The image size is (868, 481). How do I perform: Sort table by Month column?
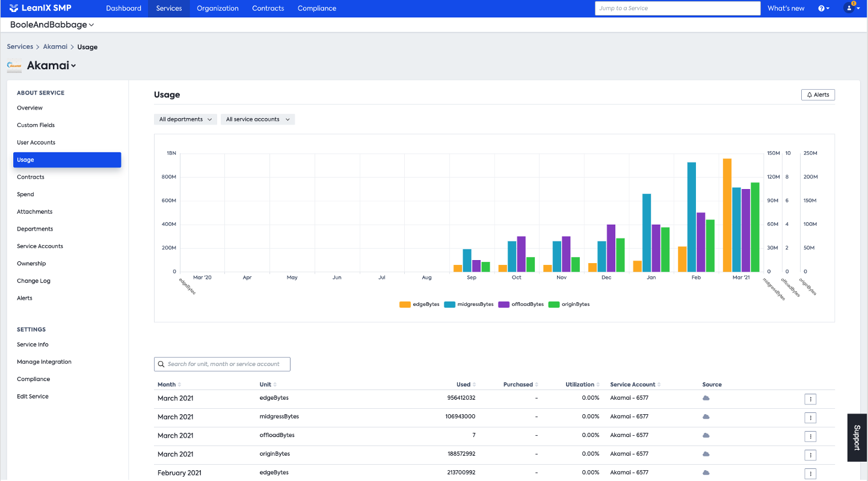[169, 384]
